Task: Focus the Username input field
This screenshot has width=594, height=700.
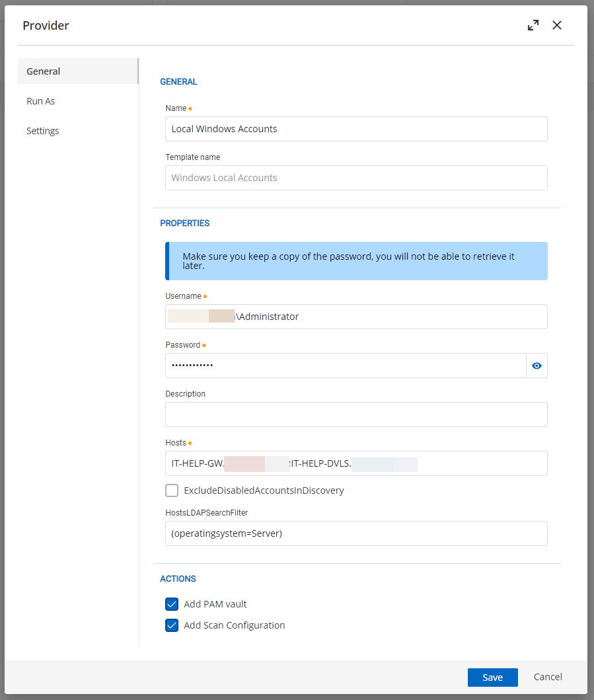Action: click(396, 317)
